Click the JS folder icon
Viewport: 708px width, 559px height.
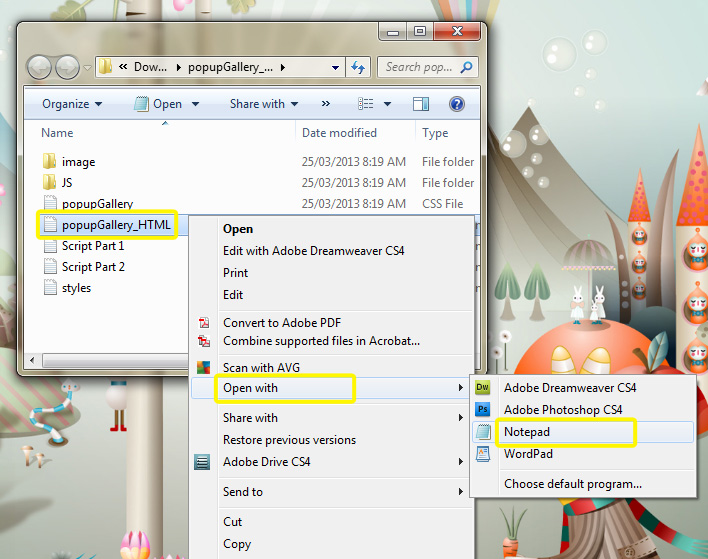tap(50, 182)
